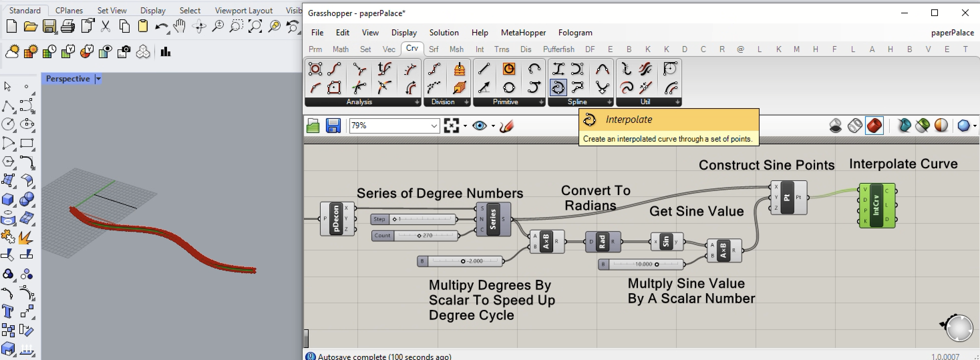The height and width of the screenshot is (360, 980).
Task: Click the Series component on canvas
Action: click(493, 219)
